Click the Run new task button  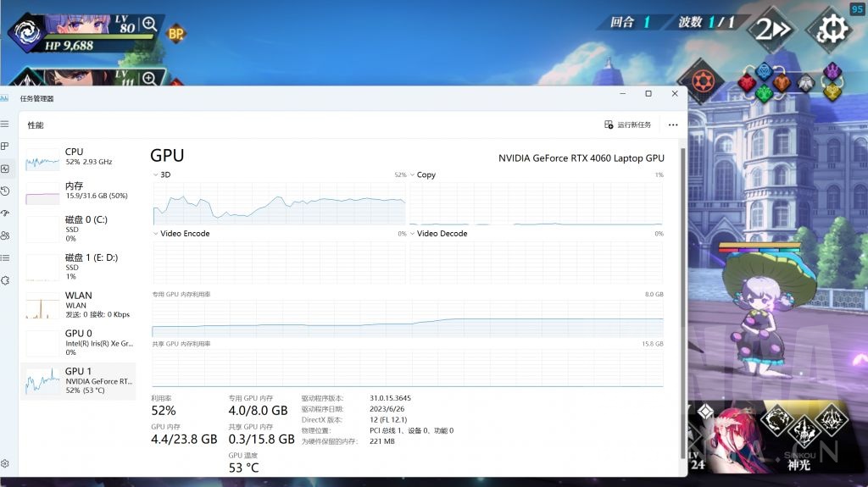coord(628,125)
